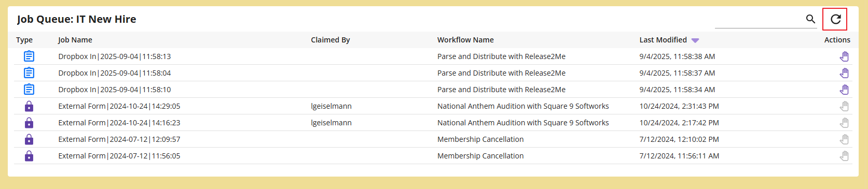Viewport: 868px width, 189px height.
Task: Click the Actions column header
Action: coord(837,40)
